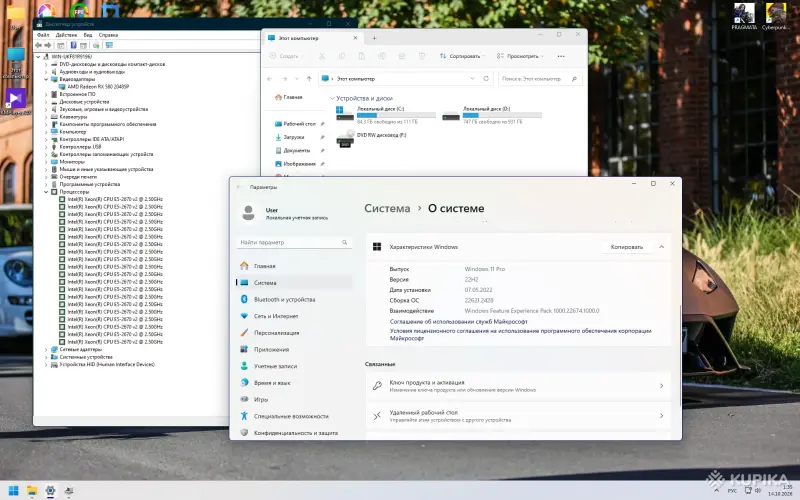The image size is (800, 500).
Task: Click the blue Help icon in Device Manager toolbar
Action: click(x=73, y=45)
